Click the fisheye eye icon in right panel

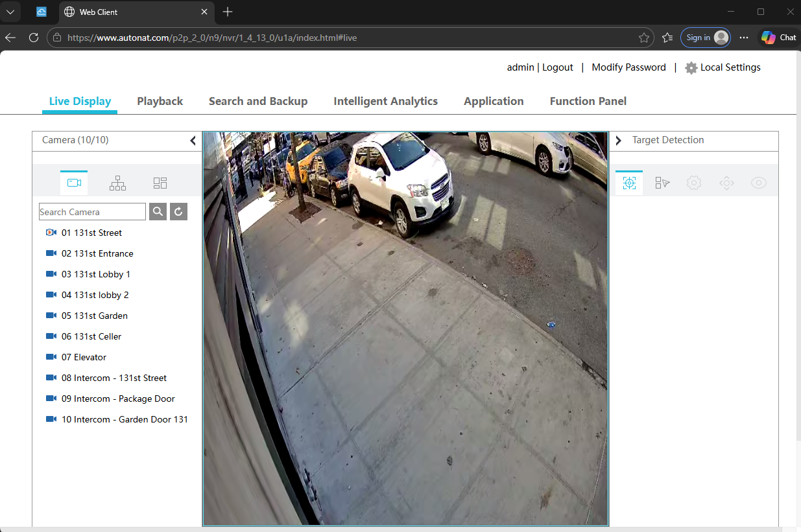(x=759, y=182)
